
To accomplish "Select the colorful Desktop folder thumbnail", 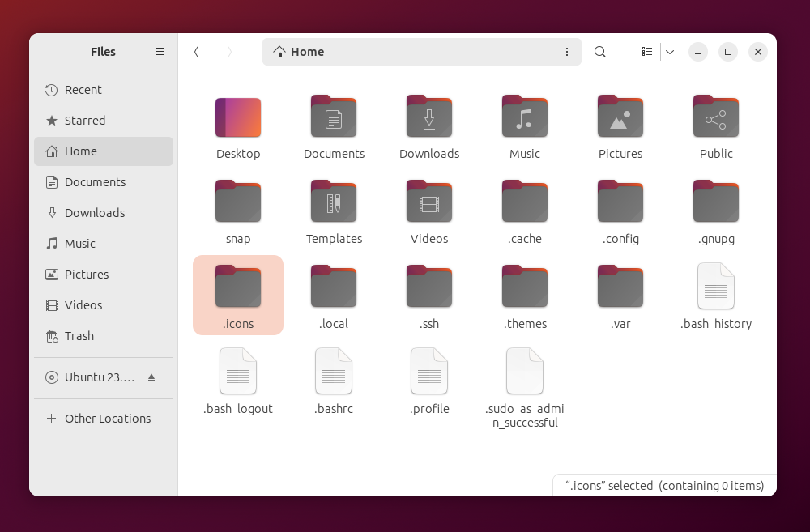I will pos(237,117).
